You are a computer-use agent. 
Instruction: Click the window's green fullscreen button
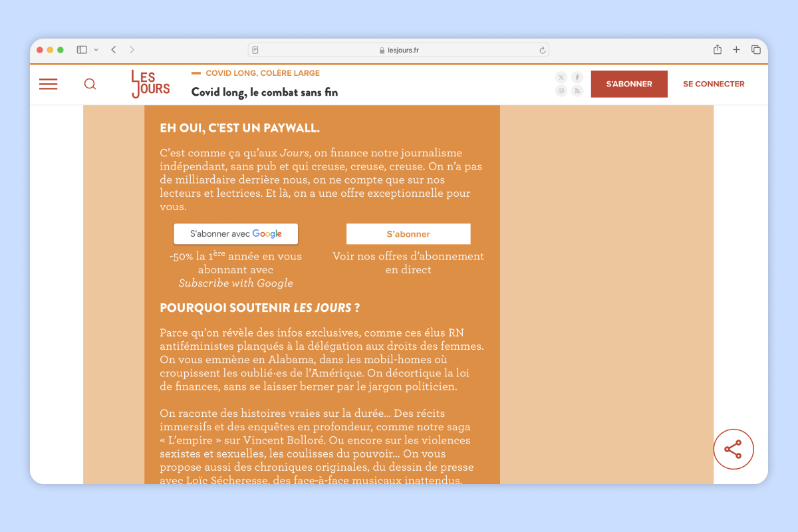[x=61, y=50]
